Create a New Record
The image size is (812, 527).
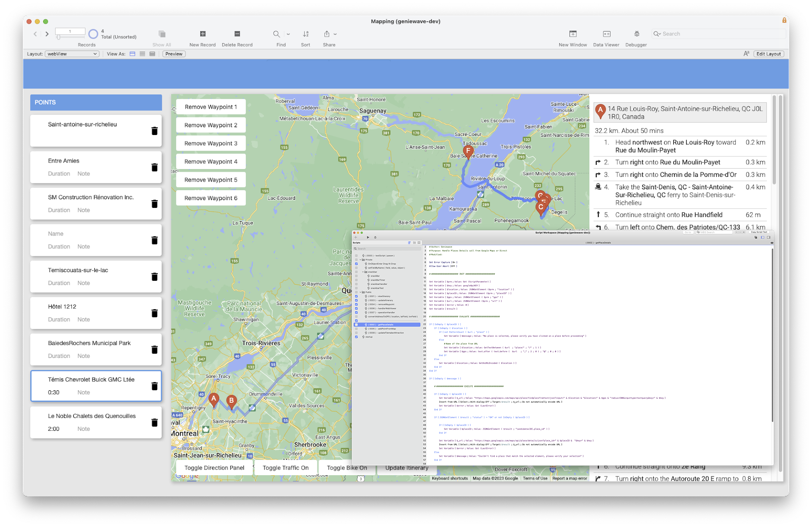point(202,34)
